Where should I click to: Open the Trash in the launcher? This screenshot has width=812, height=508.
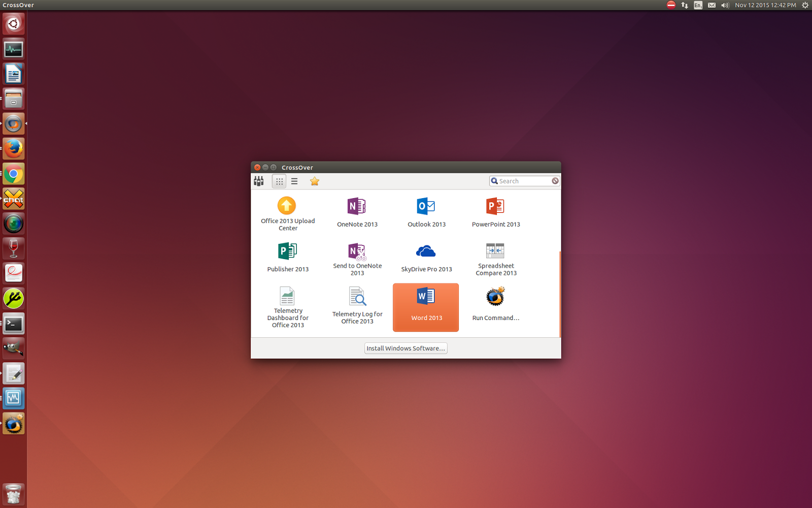pos(14,494)
